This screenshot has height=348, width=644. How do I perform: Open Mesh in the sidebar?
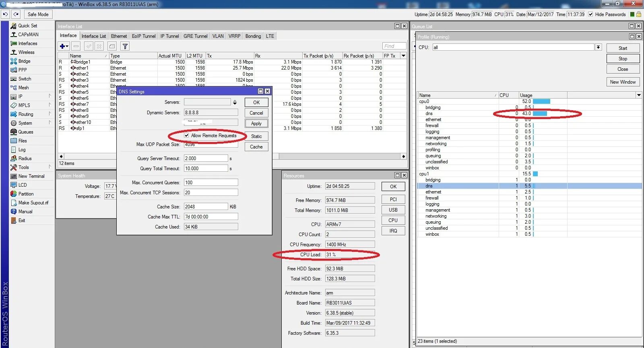23,88
